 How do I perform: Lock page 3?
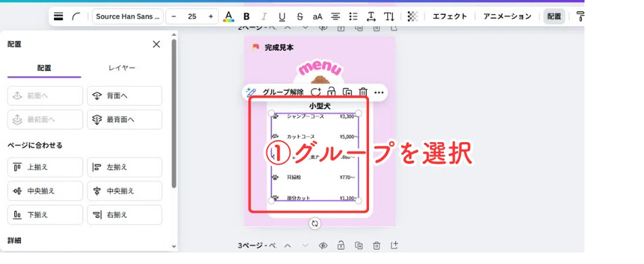[x=341, y=246]
